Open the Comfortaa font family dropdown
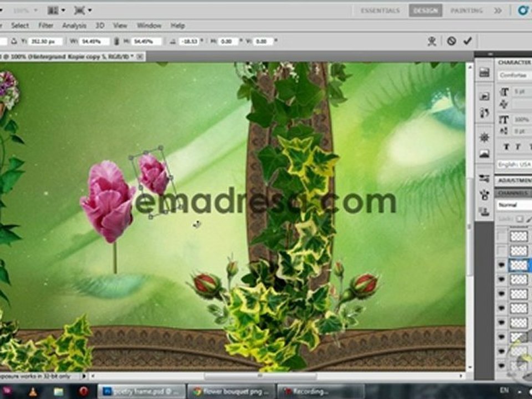Screen dimensions: 532x399 pos(515,75)
